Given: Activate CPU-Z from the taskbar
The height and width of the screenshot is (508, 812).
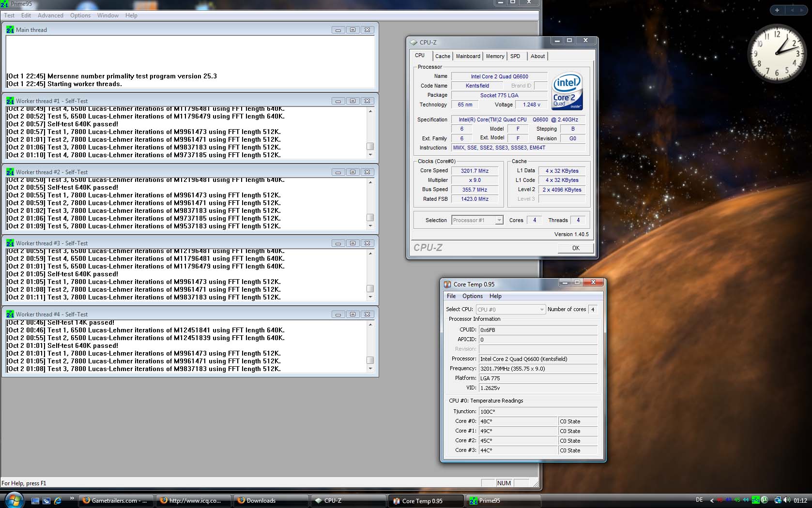Looking at the screenshot, I should 348,501.
